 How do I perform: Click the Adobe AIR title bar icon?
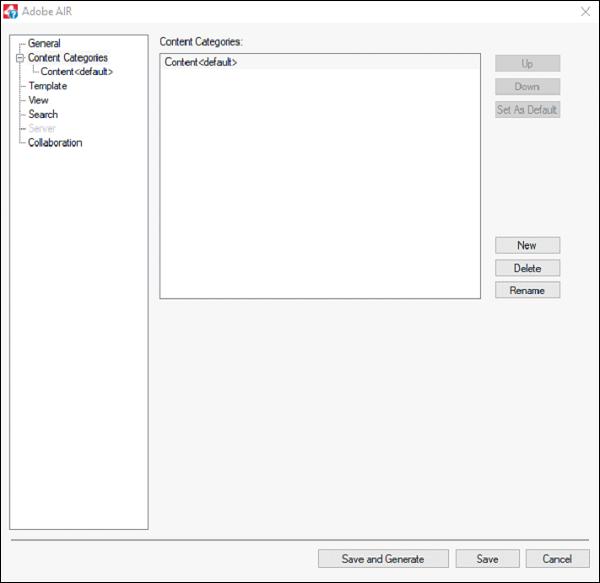point(12,11)
